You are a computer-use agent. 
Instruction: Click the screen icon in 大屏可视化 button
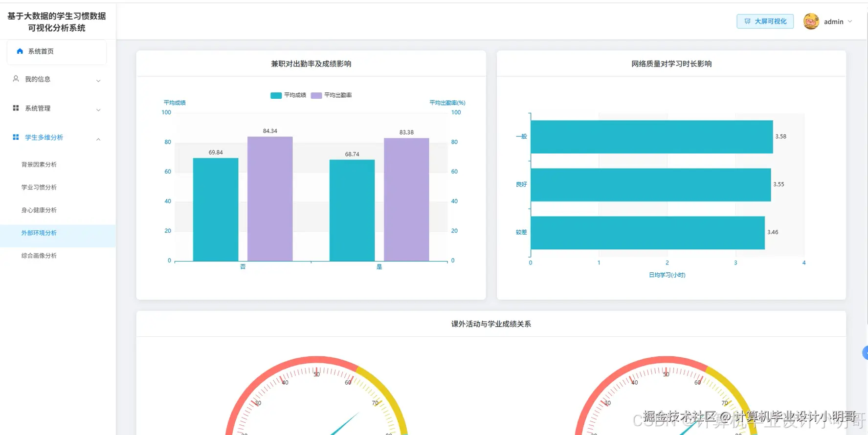747,22
